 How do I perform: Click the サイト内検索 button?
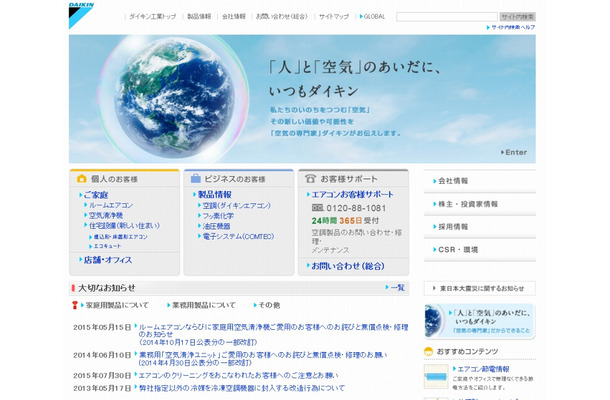click(x=517, y=17)
